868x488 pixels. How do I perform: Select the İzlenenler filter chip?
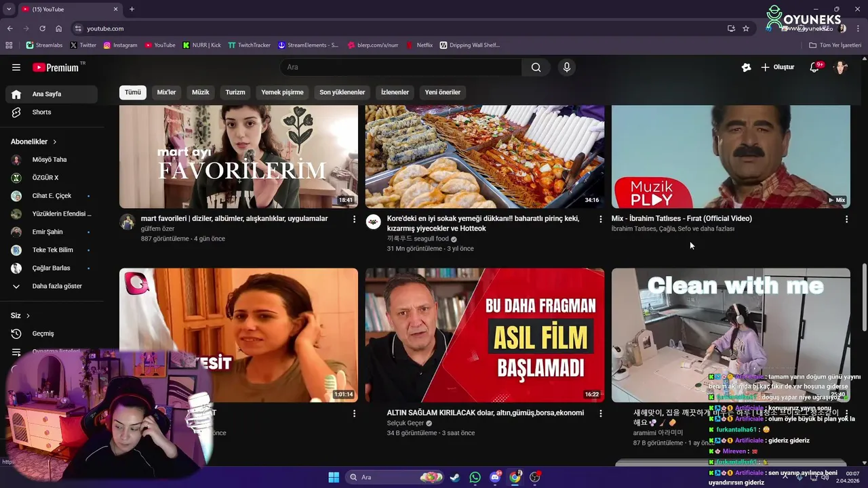click(x=395, y=92)
